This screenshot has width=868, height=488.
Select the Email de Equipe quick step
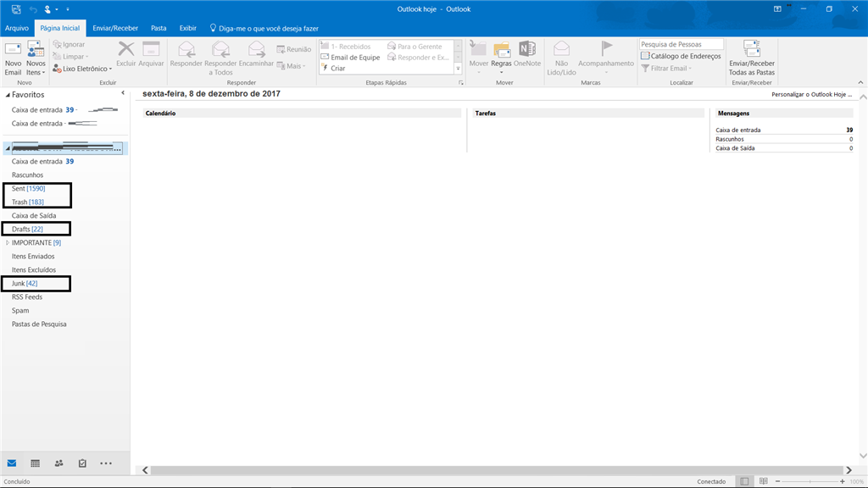[350, 57]
